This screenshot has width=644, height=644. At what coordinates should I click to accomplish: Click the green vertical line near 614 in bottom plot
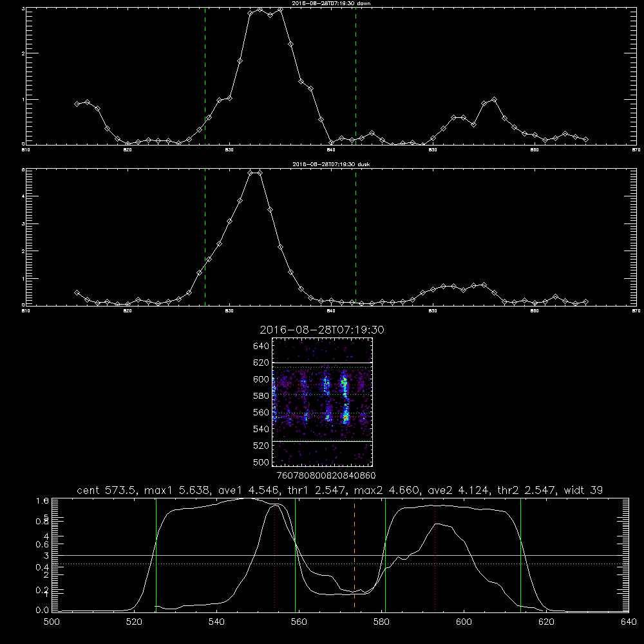[x=520, y=555]
